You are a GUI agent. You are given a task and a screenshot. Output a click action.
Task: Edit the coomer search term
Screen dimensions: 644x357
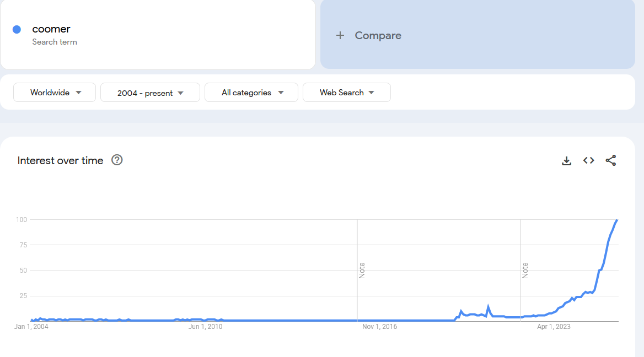tap(51, 29)
